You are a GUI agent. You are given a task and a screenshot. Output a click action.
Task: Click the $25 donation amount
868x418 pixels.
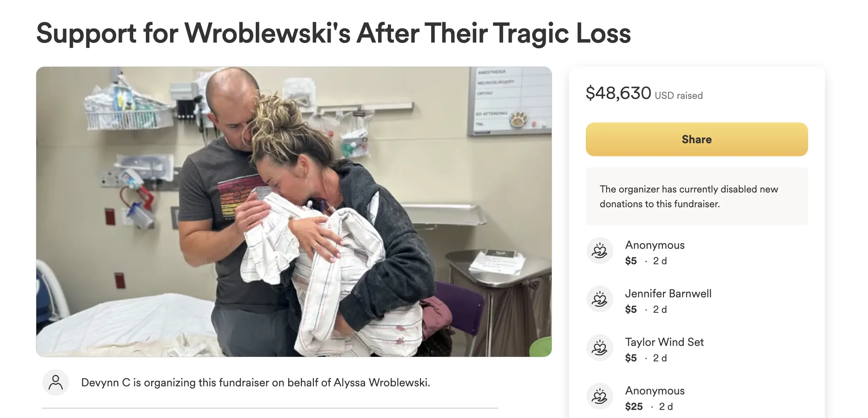coord(633,406)
